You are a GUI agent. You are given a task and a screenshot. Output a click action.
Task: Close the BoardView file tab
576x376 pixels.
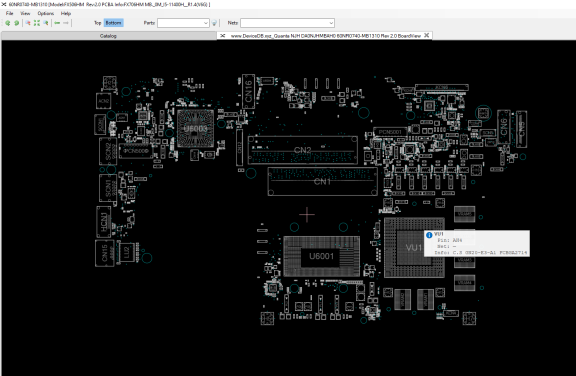426,35
